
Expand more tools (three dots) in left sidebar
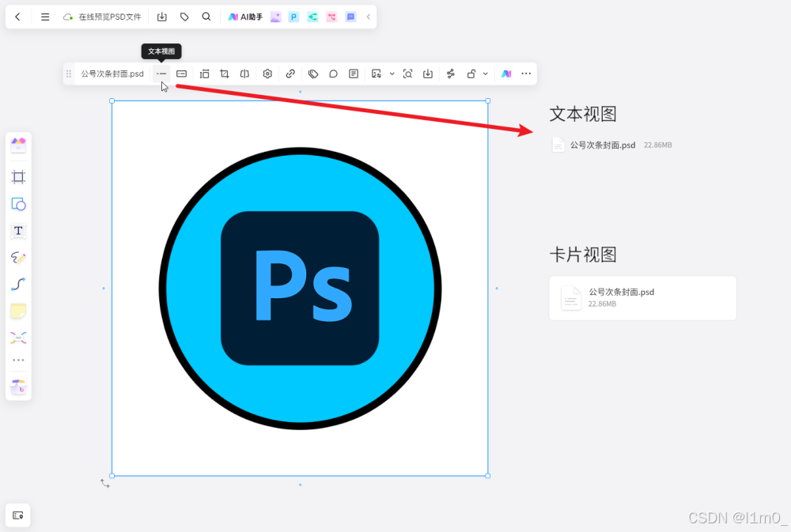18,360
